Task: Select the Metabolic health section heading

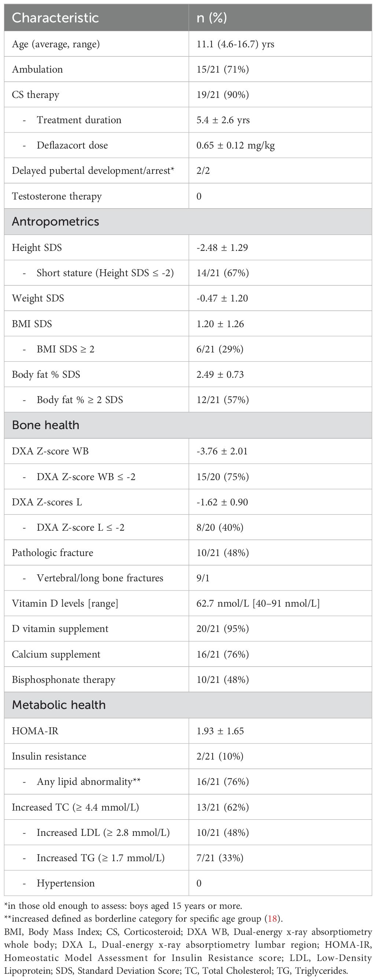Action: coord(59,705)
